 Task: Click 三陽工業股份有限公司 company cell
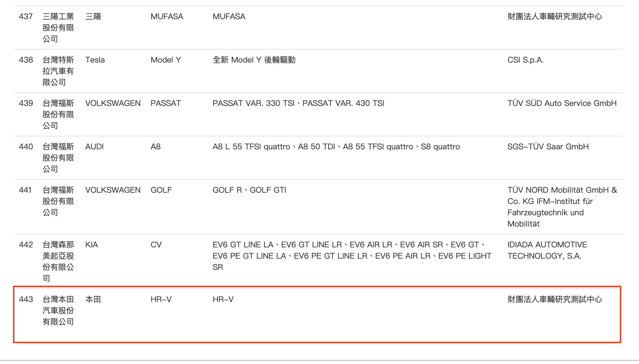[x=58, y=28]
